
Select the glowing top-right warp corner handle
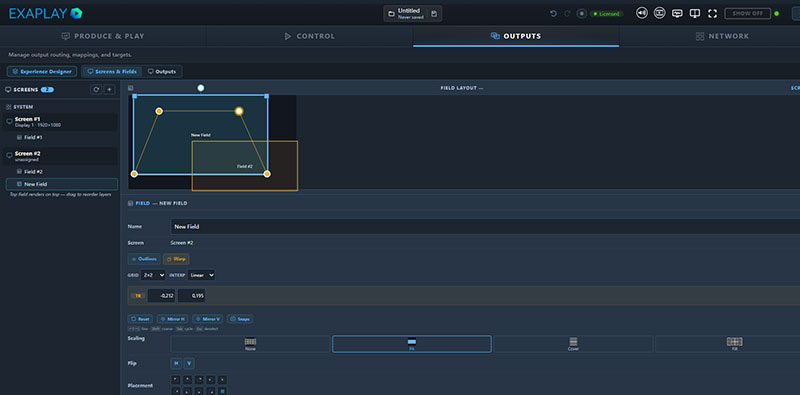(239, 111)
